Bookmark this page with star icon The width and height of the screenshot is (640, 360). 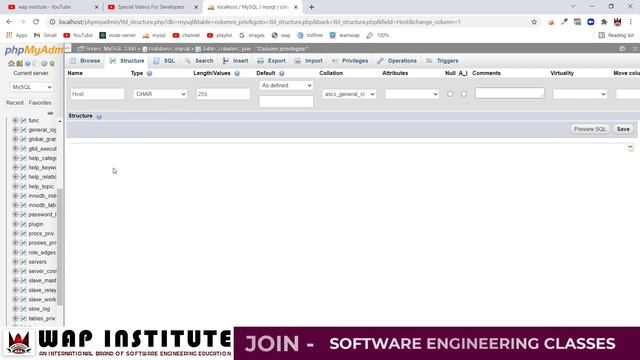tap(534, 22)
